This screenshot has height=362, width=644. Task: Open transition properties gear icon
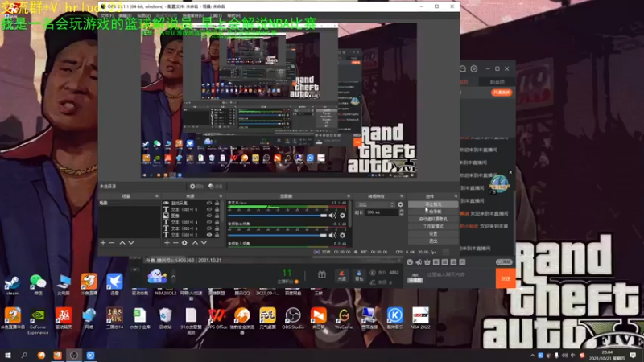[x=400, y=204]
